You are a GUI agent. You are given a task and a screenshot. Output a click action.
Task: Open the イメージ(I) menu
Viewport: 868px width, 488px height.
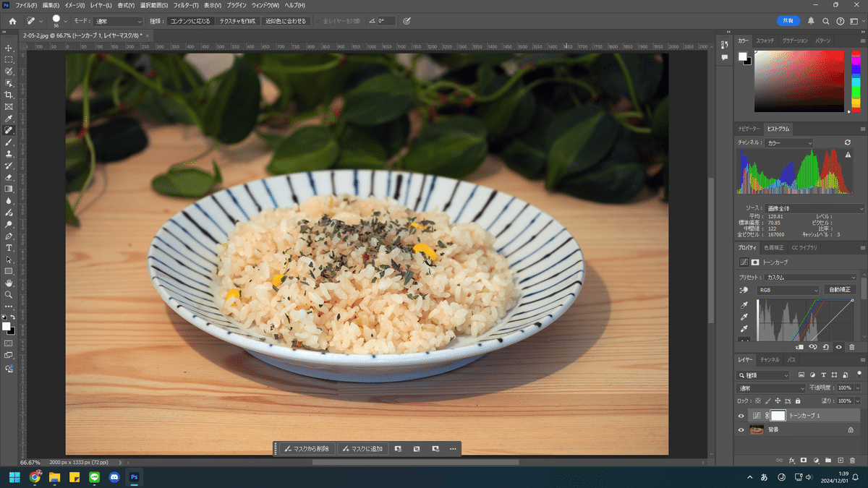[74, 5]
